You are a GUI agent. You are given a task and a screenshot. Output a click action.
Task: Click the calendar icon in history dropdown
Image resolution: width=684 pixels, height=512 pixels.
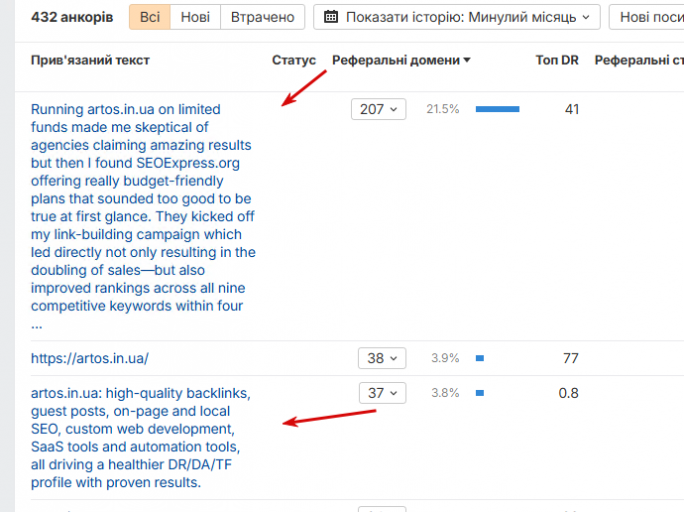(331, 17)
